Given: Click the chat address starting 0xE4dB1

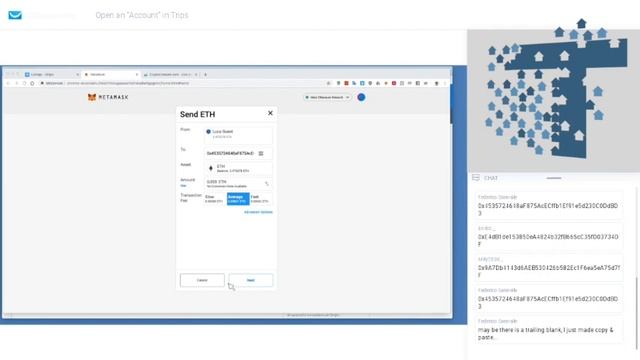Looking at the screenshot, I should 548,237.
